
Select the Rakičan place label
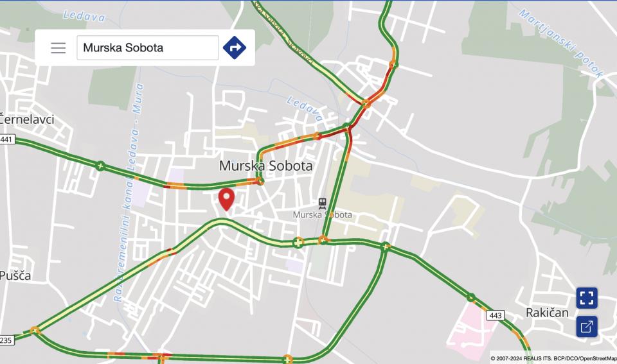click(x=547, y=313)
